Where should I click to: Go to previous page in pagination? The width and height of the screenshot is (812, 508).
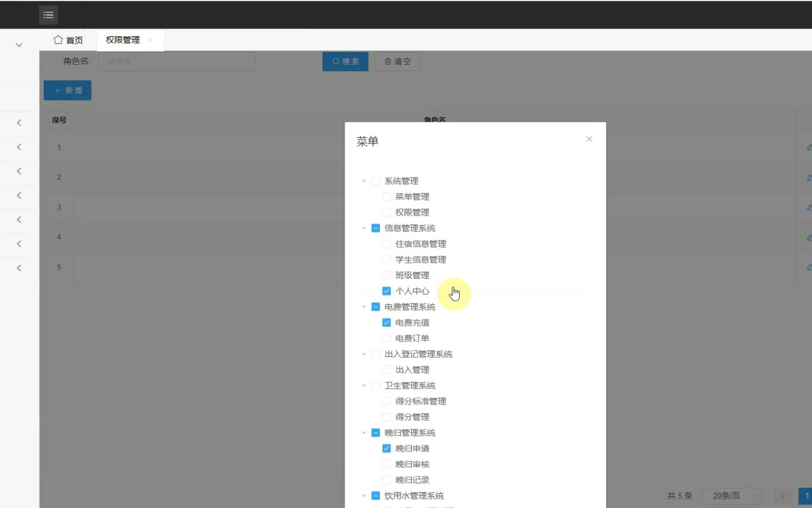[x=784, y=496]
